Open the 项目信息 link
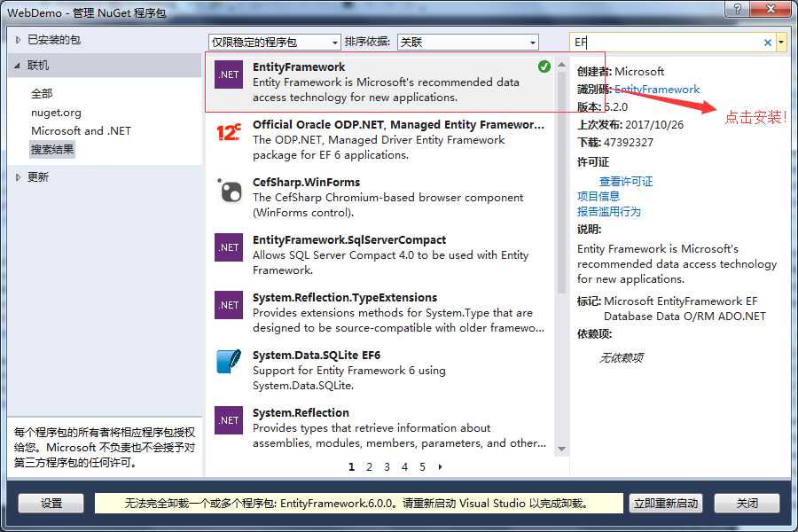 (x=598, y=197)
